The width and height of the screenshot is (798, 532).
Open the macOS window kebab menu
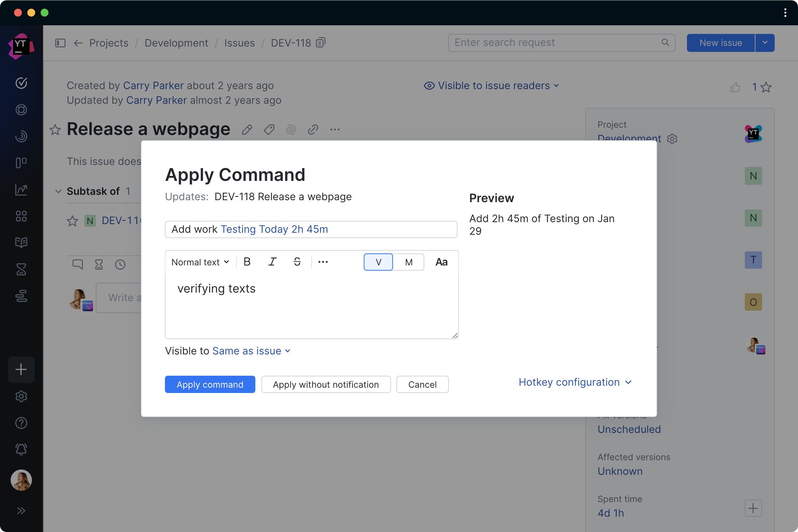tap(785, 13)
